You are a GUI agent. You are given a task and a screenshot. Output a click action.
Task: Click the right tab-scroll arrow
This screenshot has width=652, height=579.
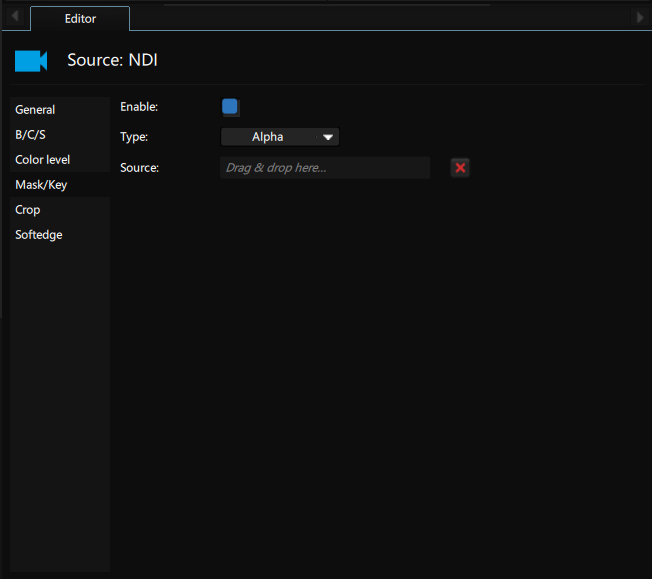[x=640, y=17]
